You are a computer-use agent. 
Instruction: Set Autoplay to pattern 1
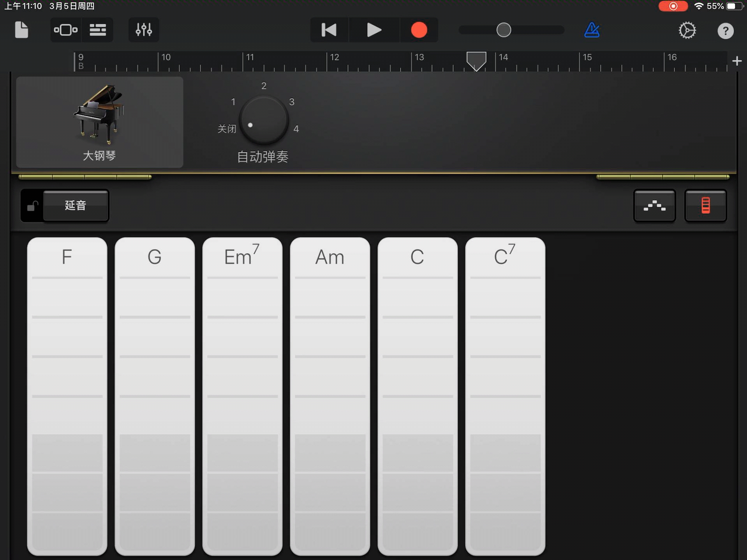[x=233, y=102]
